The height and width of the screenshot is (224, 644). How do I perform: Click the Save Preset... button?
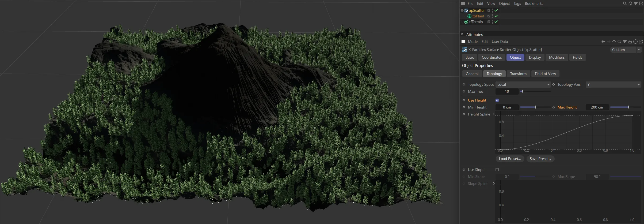540,159
